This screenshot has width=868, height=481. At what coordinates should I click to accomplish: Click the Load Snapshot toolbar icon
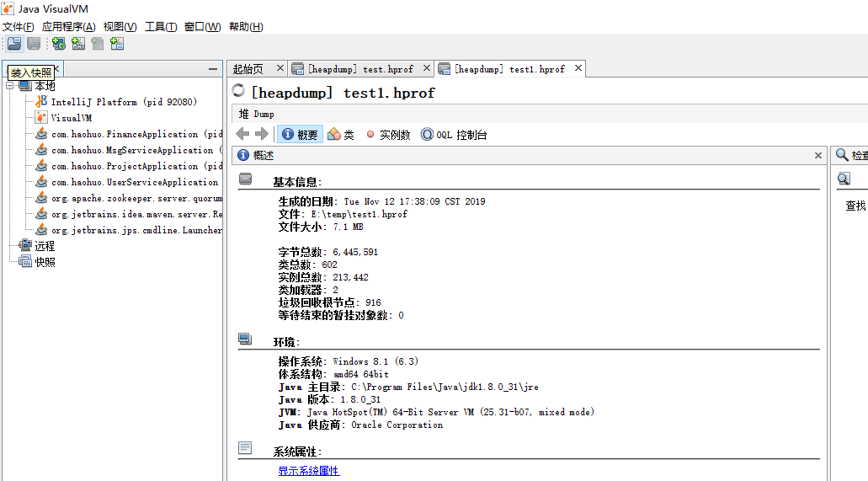click(14, 44)
